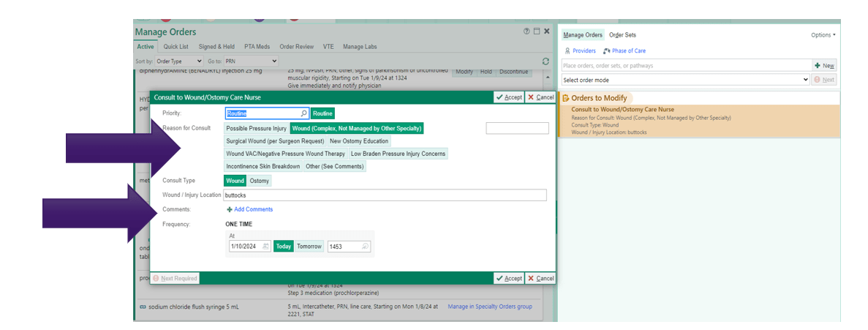The image size is (868, 330).
Task: Click the Wound / Injury Location field
Action: [385, 195]
